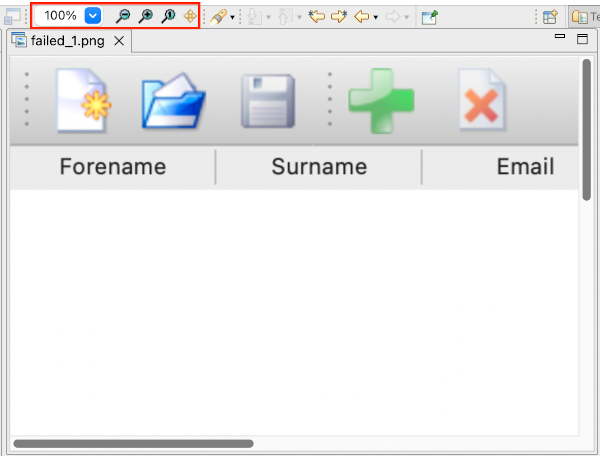
Task: Zoom in on the image
Action: click(x=145, y=16)
